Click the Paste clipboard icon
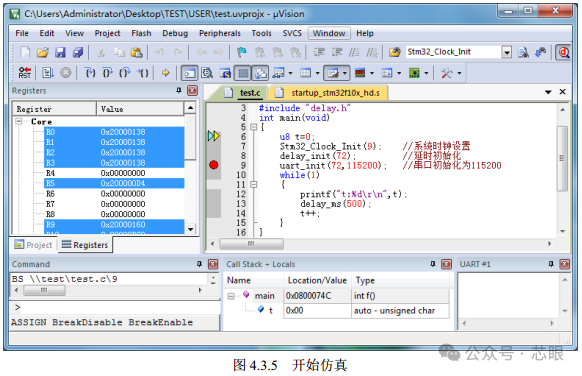The width and height of the screenshot is (582, 376). click(x=136, y=52)
